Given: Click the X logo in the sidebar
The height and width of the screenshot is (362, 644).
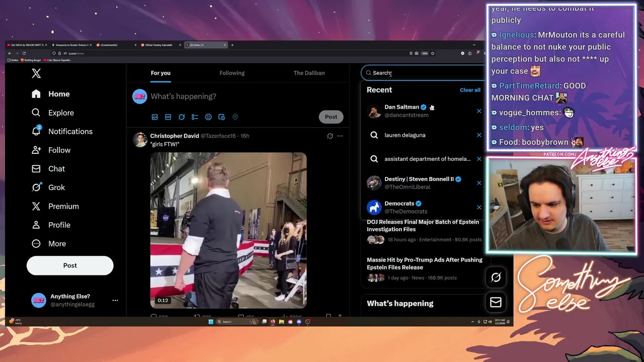Looking at the screenshot, I should (x=36, y=73).
